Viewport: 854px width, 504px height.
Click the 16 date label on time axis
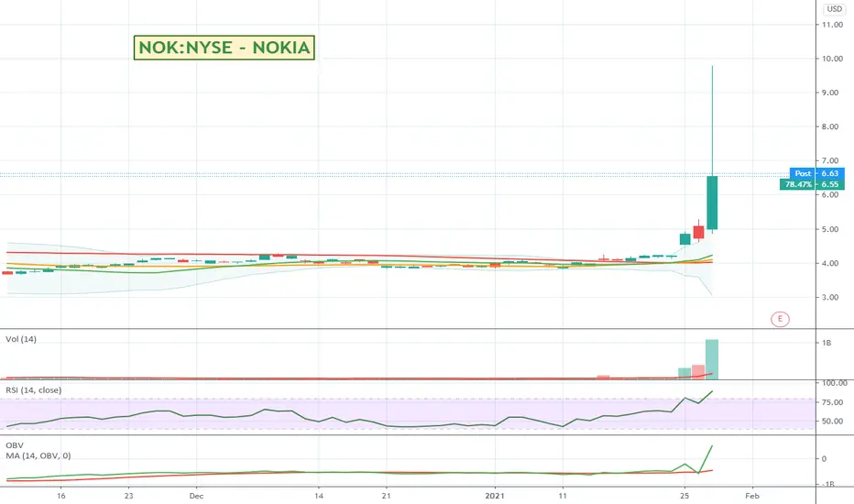tap(61, 496)
